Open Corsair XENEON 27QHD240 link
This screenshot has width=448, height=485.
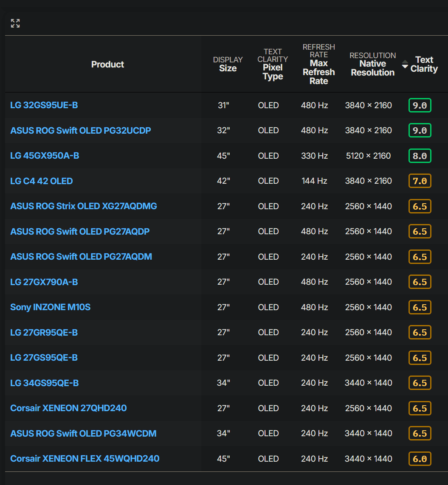pos(68,408)
